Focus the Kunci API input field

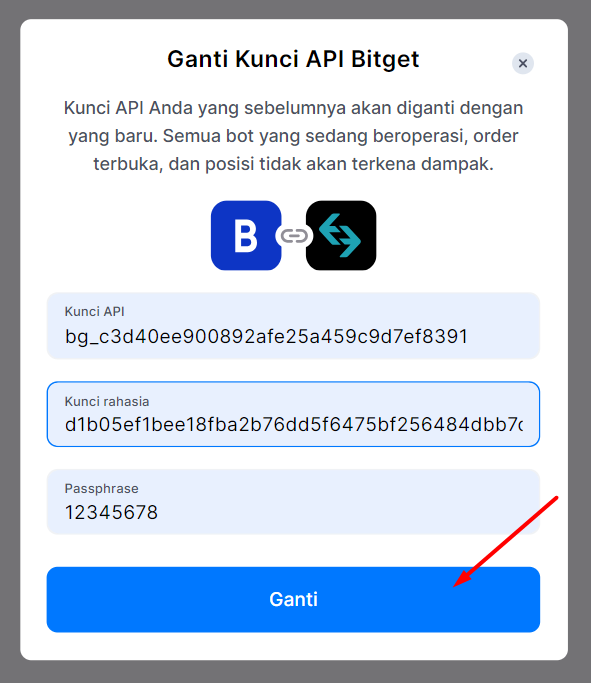pyautogui.click(x=293, y=326)
